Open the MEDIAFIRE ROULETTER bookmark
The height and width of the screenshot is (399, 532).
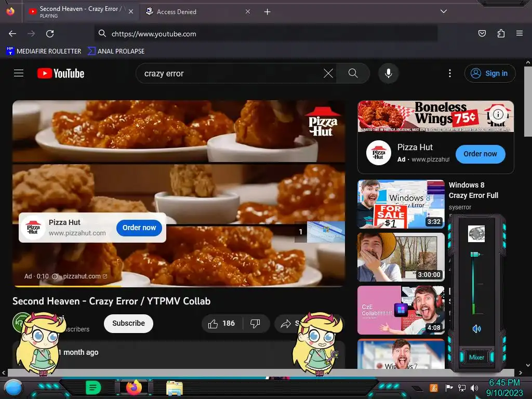(x=44, y=51)
